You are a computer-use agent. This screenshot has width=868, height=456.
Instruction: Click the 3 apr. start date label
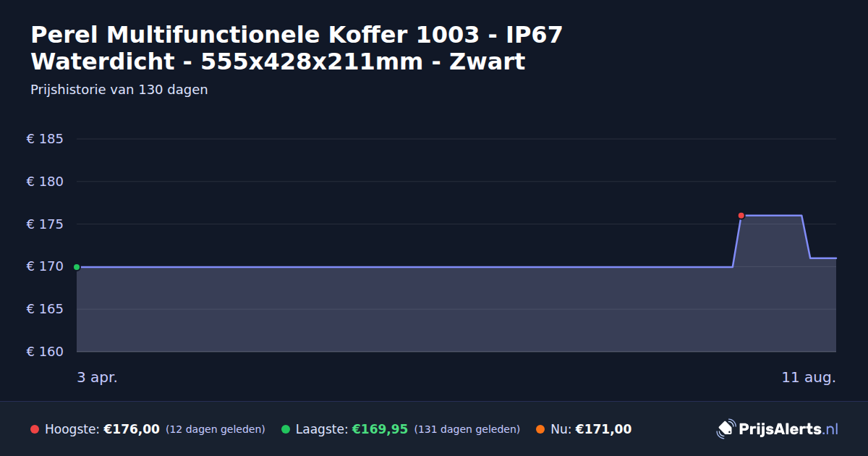(97, 377)
